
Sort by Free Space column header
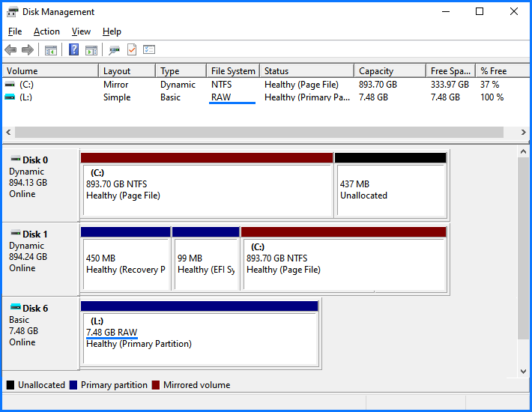[x=451, y=71]
